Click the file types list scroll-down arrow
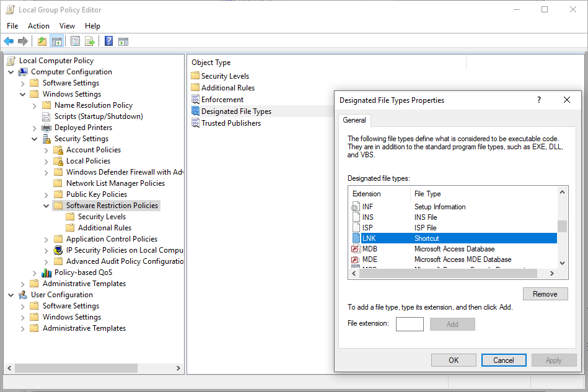Viewport: 588px width, 392px height. tap(562, 263)
